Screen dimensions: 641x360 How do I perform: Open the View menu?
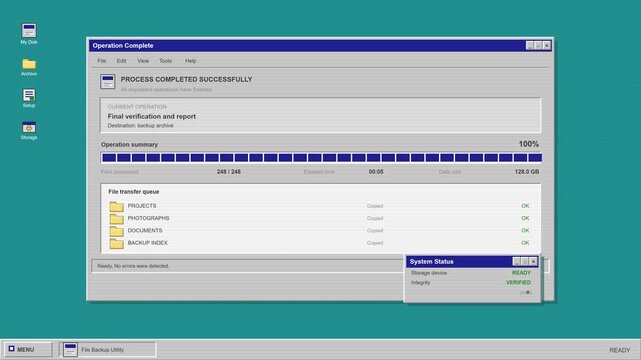[x=143, y=61]
